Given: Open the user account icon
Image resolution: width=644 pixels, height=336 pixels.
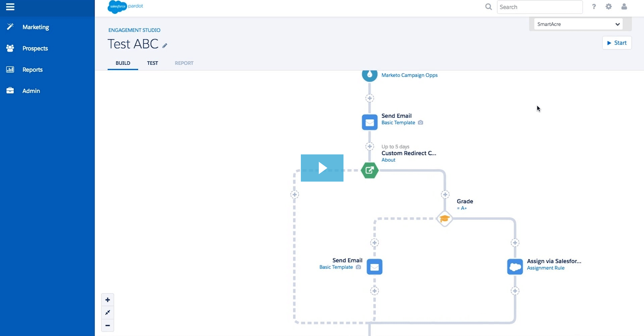Looking at the screenshot, I should click(624, 6).
